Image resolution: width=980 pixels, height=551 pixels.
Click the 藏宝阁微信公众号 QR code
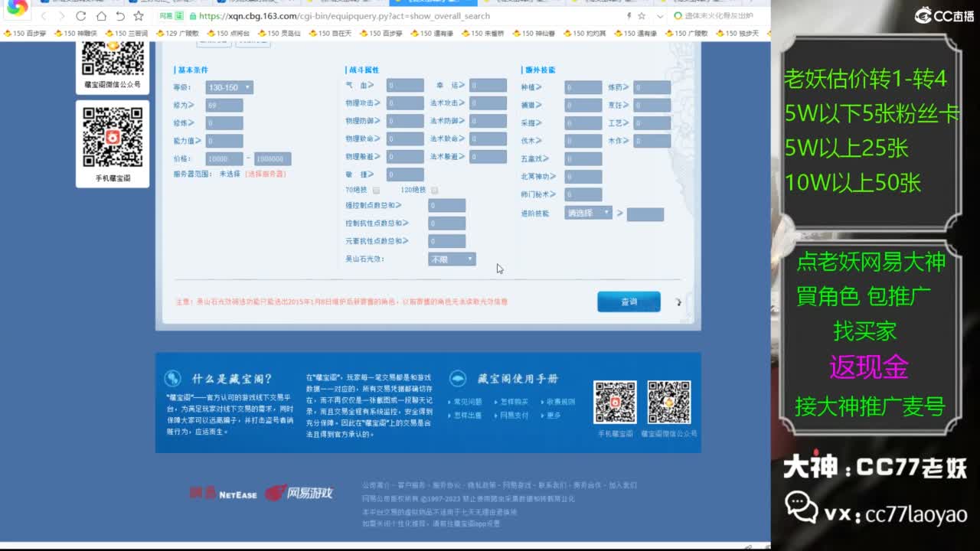(113, 57)
